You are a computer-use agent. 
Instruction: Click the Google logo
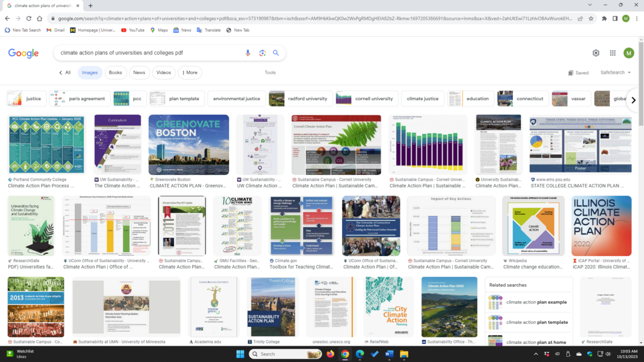point(23,53)
